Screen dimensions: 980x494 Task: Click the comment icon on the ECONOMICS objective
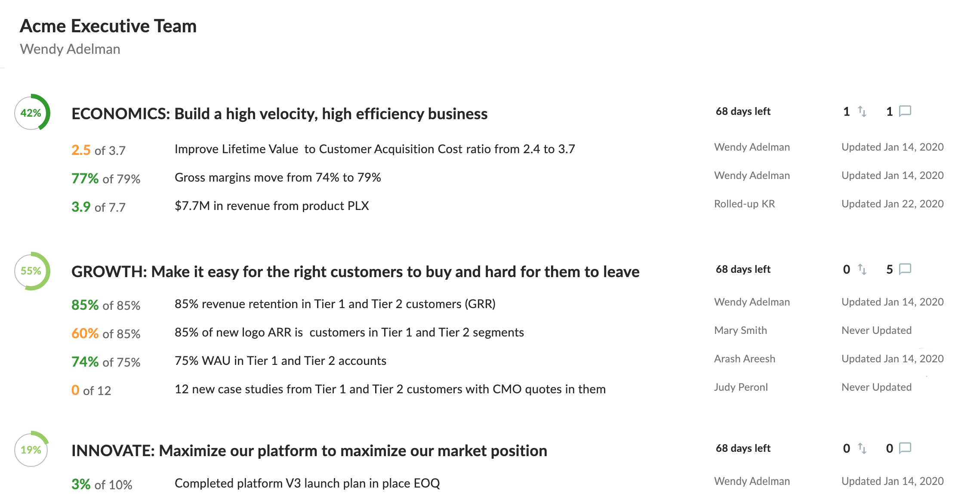pyautogui.click(x=905, y=111)
